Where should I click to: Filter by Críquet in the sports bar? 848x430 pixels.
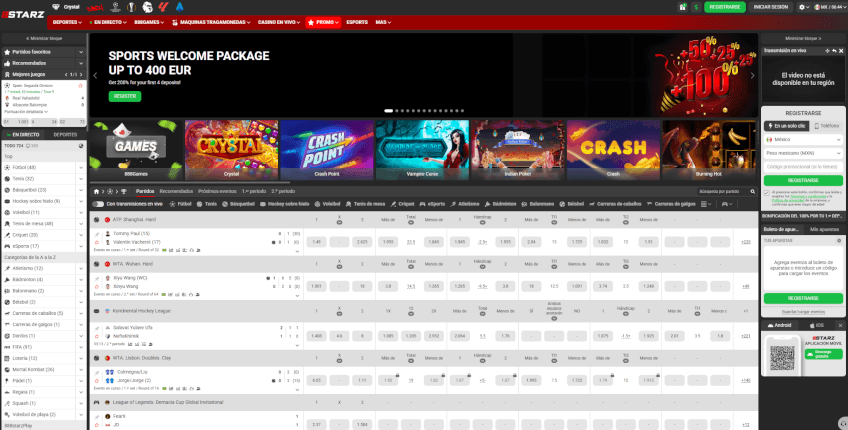pyautogui.click(x=402, y=204)
